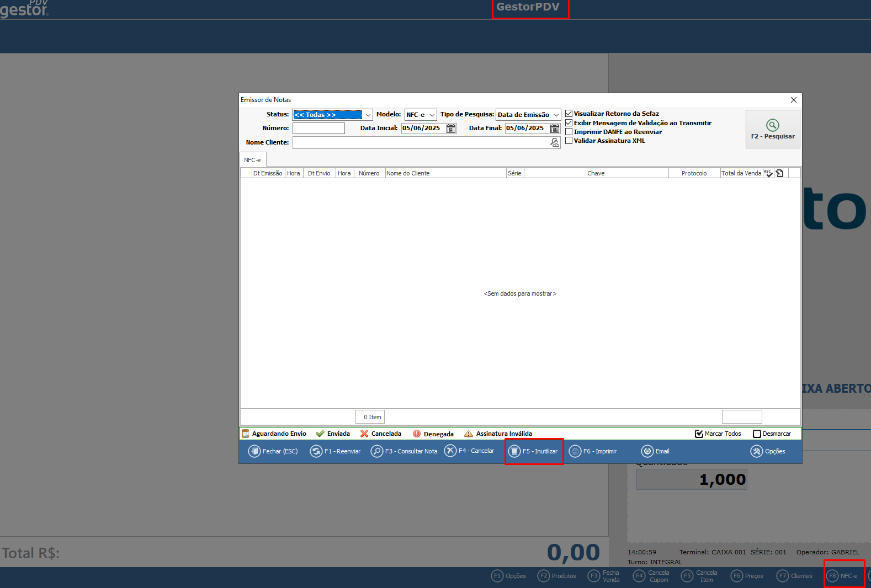Viewport: 871px width, 588px height.
Task: Click the F2 - Pesquisar search icon
Action: (772, 125)
